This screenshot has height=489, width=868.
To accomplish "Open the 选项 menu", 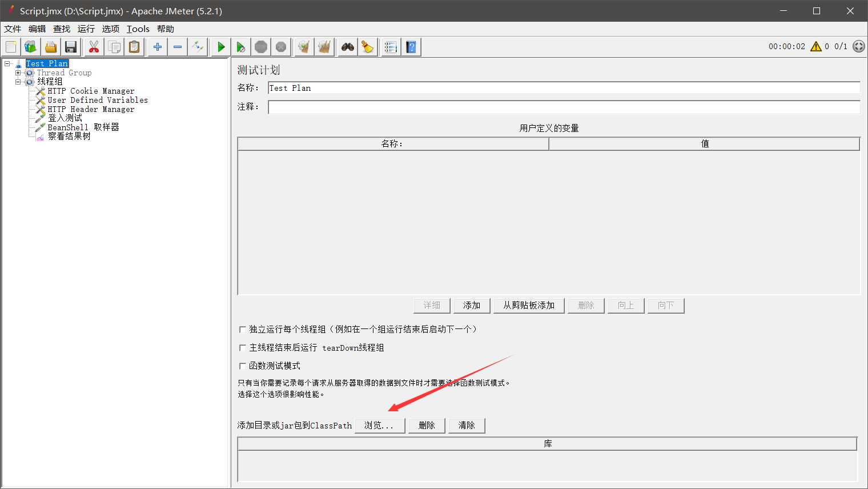I will coord(111,29).
